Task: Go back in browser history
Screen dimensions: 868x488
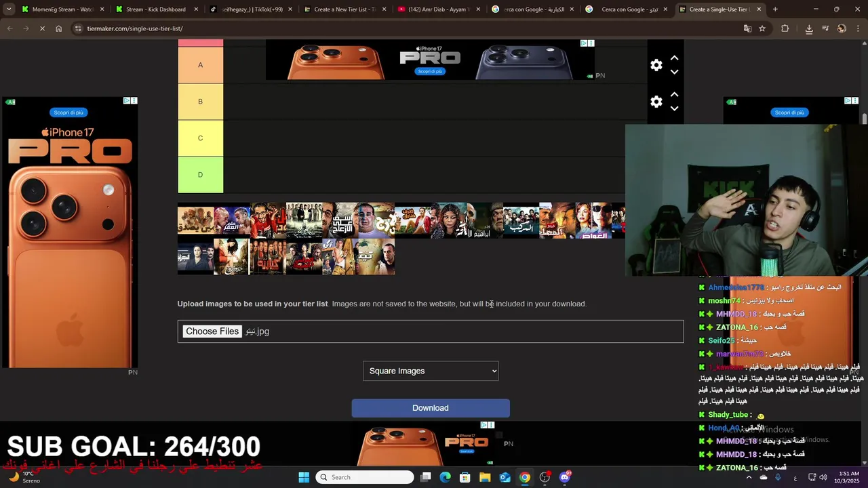Action: coord(9,28)
